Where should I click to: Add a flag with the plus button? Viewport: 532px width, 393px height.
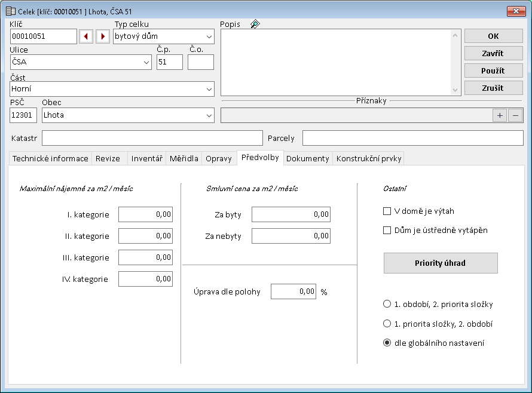pyautogui.click(x=500, y=115)
